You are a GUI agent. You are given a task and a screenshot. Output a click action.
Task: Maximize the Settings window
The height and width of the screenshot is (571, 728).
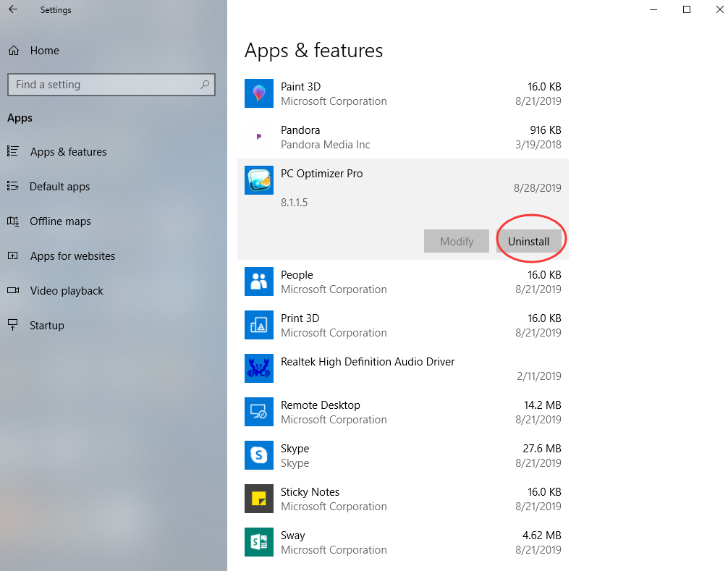[687, 9]
